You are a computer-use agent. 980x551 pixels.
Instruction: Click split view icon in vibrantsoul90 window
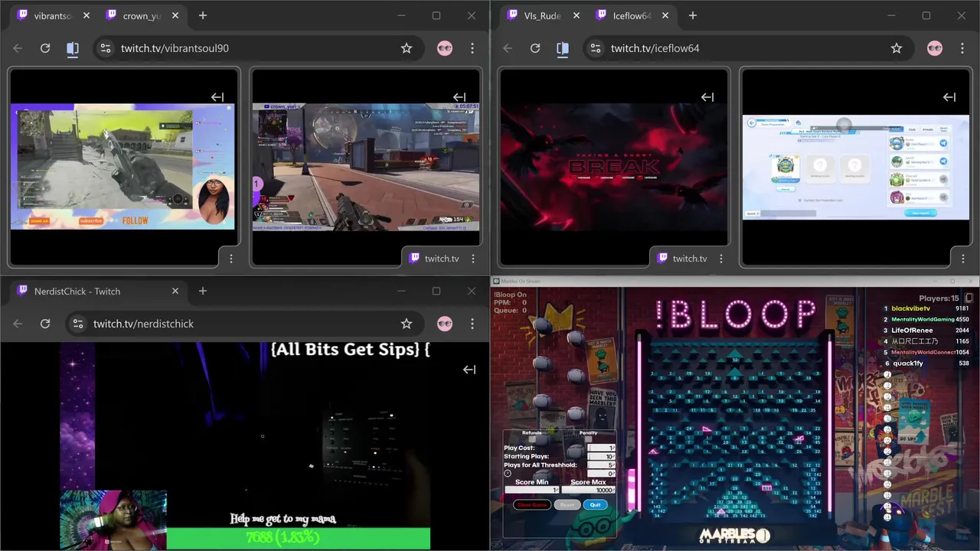(73, 48)
